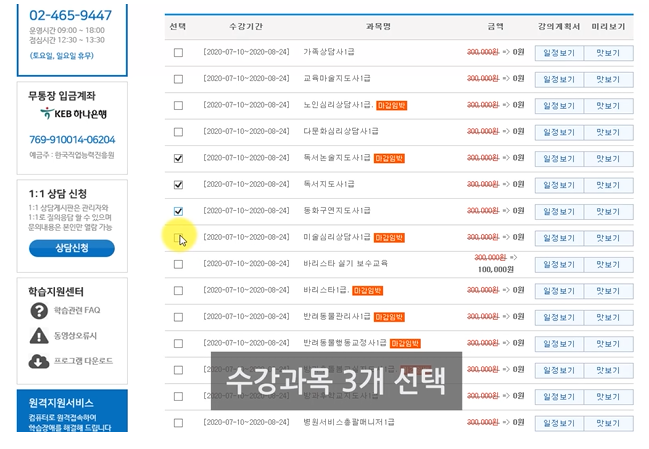This screenshot has width=649, height=449.
Task: Click the KEB 하나은행 logo
Action: coord(73,113)
